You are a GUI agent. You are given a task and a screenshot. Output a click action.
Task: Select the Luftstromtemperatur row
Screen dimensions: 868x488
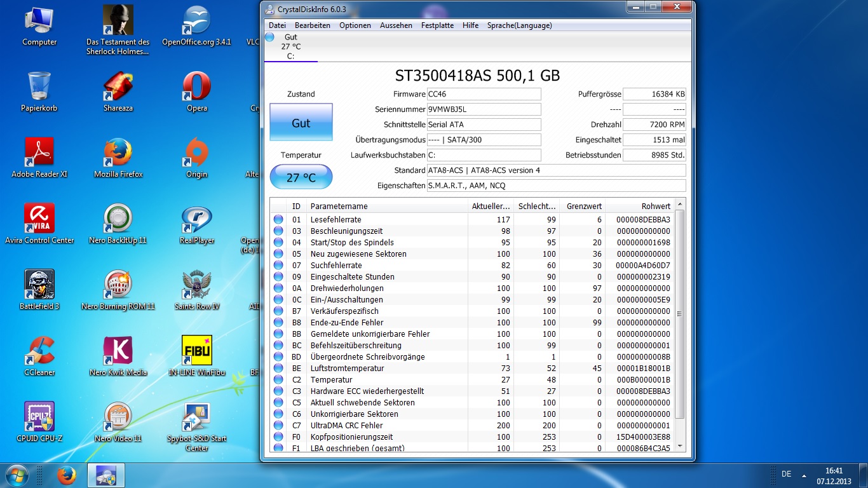pyautogui.click(x=471, y=368)
